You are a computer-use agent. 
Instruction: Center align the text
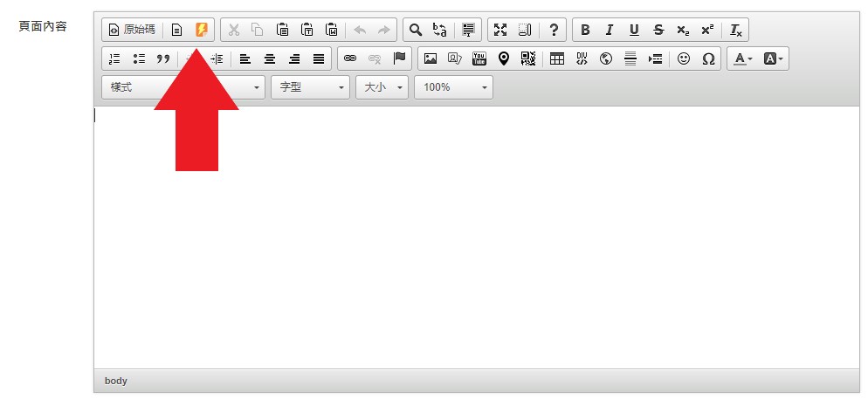pyautogui.click(x=270, y=58)
